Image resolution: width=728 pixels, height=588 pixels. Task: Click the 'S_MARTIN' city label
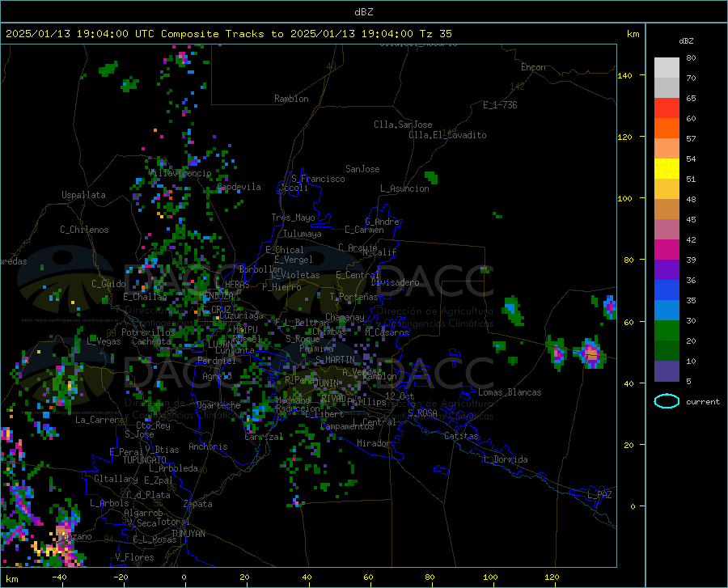click(x=335, y=360)
